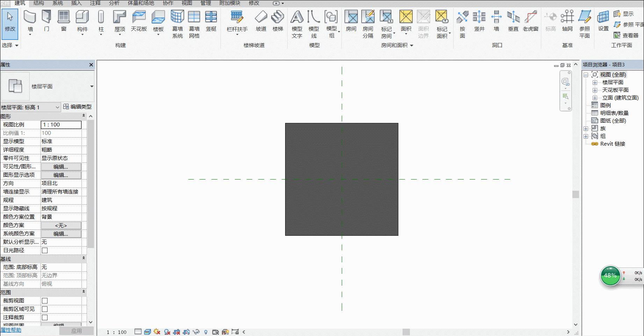Select the 坡道 (Ramp) tool
644x336 pixels.
pos(261,21)
